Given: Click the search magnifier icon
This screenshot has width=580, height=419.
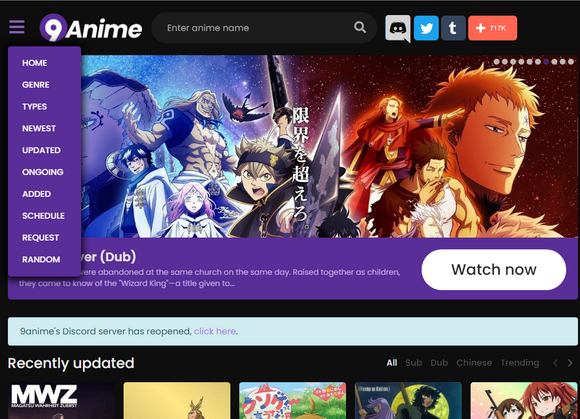Looking at the screenshot, I should (360, 27).
